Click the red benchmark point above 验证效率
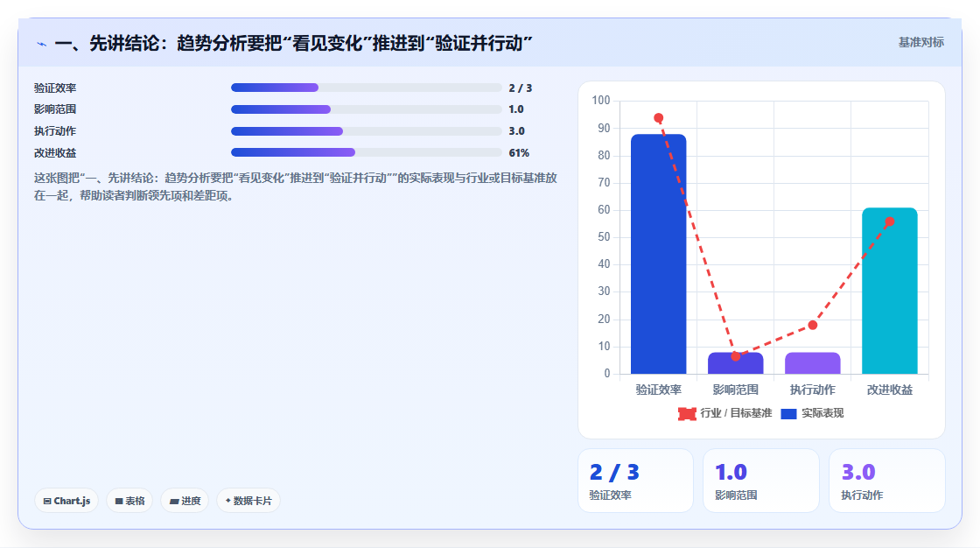 click(658, 117)
